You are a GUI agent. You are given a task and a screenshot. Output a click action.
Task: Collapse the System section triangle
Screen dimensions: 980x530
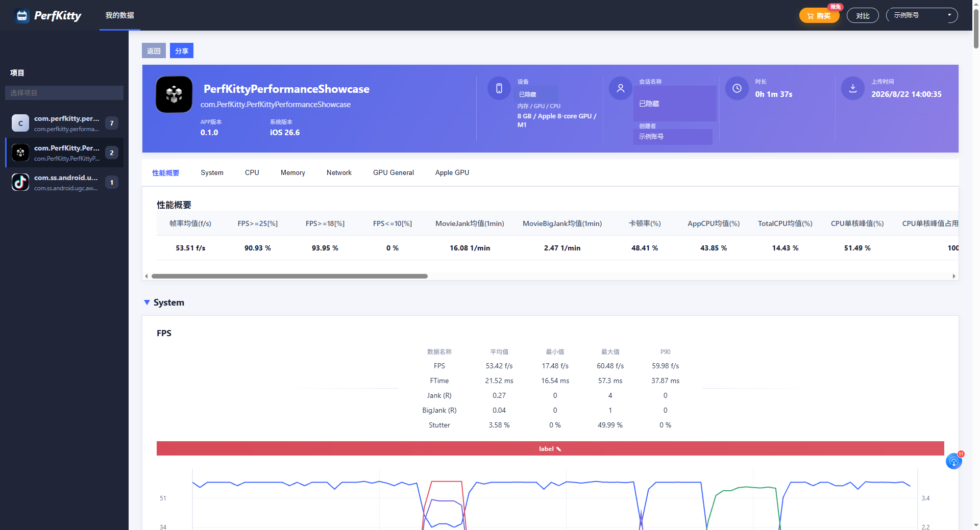click(x=147, y=302)
